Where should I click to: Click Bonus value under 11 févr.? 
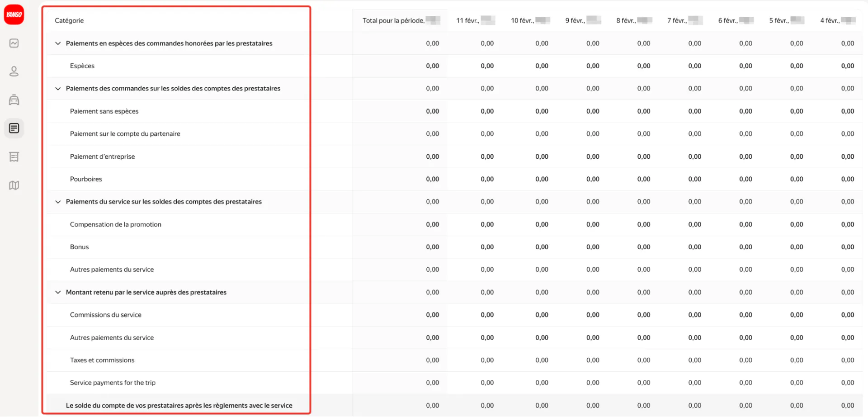[x=487, y=247]
